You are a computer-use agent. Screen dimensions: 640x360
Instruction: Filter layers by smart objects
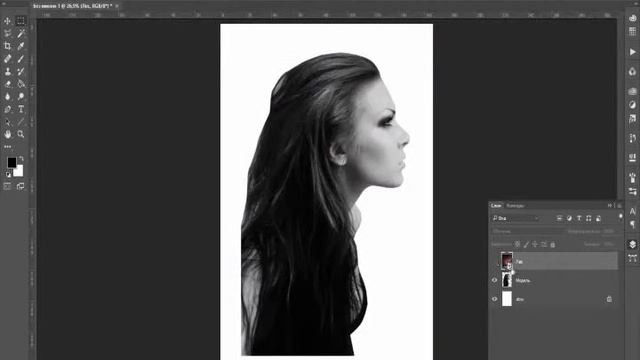(x=598, y=218)
